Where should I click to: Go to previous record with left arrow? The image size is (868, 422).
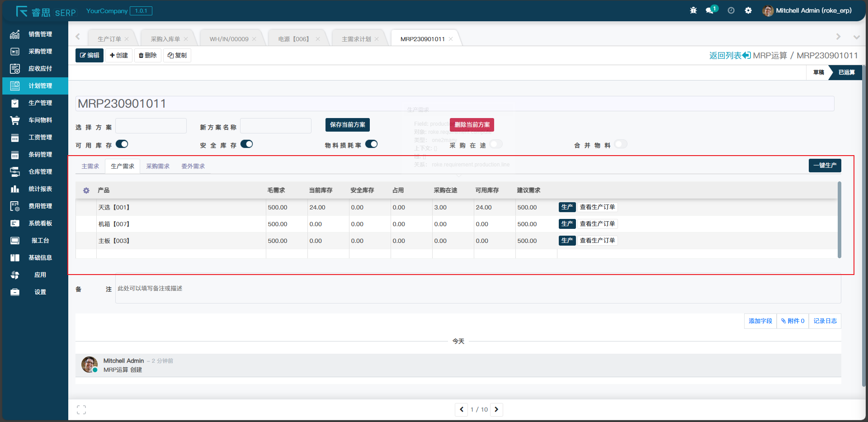461,409
